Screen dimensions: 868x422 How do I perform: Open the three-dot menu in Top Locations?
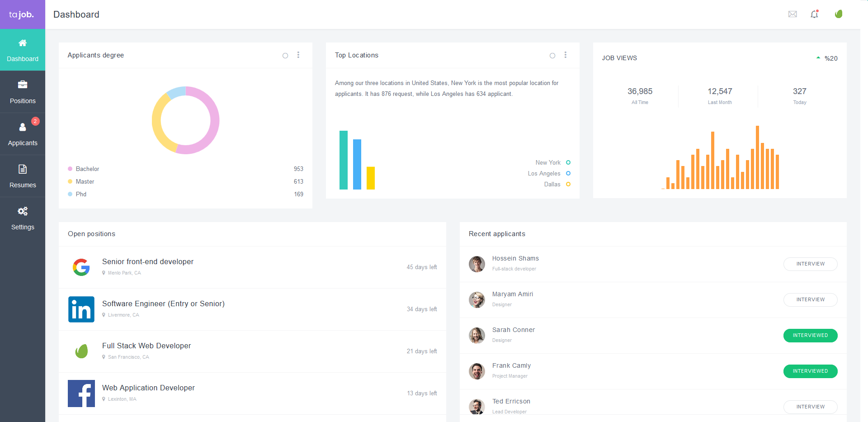tap(566, 55)
